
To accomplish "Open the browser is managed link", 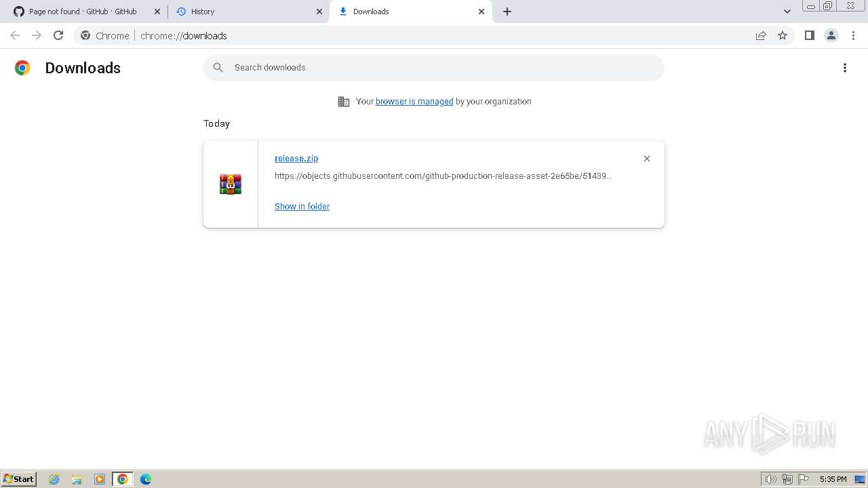I will [414, 102].
